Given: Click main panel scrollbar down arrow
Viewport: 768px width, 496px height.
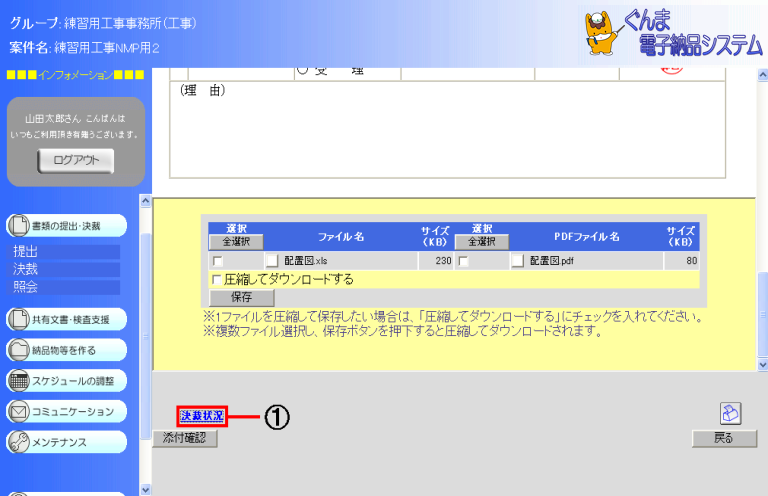Looking at the screenshot, I should (763, 365).
